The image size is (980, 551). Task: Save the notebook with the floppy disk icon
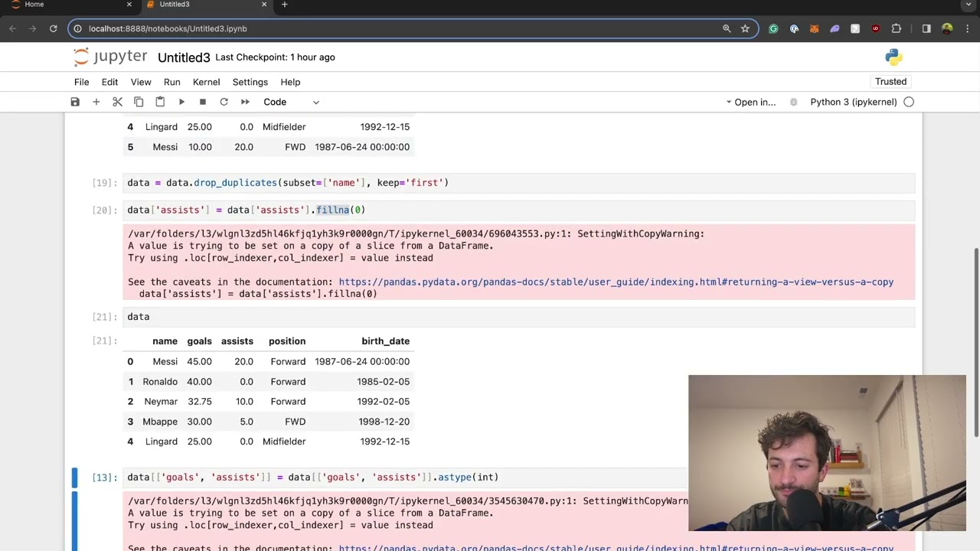click(x=75, y=102)
